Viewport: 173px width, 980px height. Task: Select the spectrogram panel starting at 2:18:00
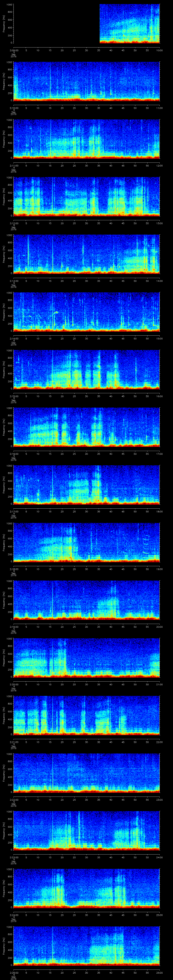(86, 543)
